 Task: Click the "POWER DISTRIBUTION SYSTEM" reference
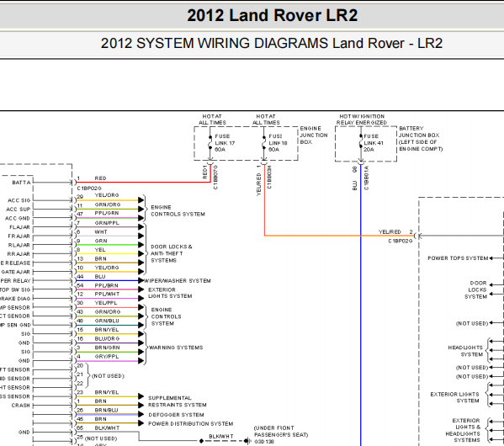tap(191, 424)
